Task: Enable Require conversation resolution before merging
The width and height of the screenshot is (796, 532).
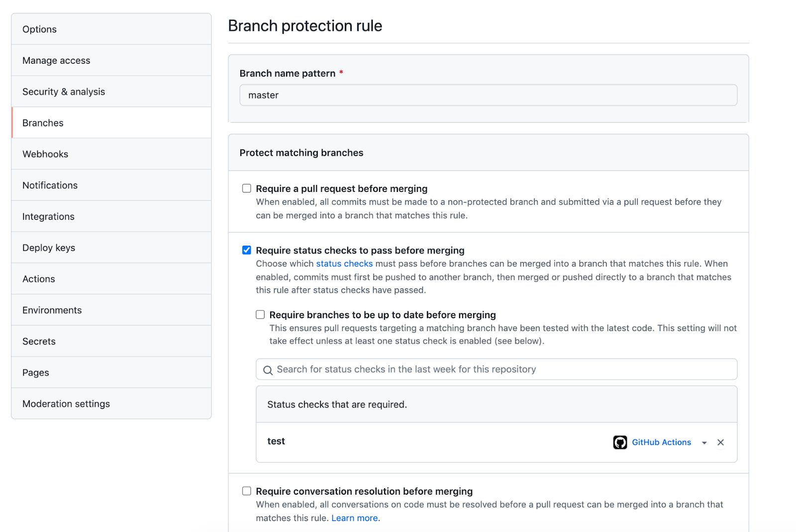Action: coord(247,491)
